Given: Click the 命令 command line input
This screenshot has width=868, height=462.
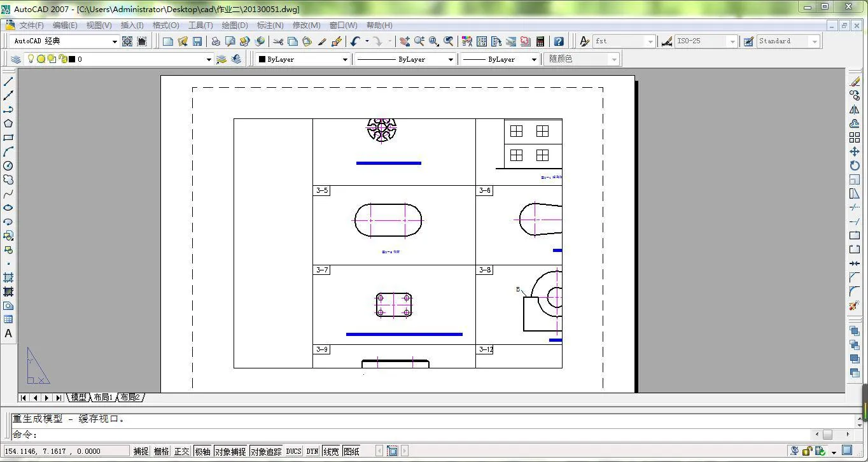Looking at the screenshot, I should 382,435.
